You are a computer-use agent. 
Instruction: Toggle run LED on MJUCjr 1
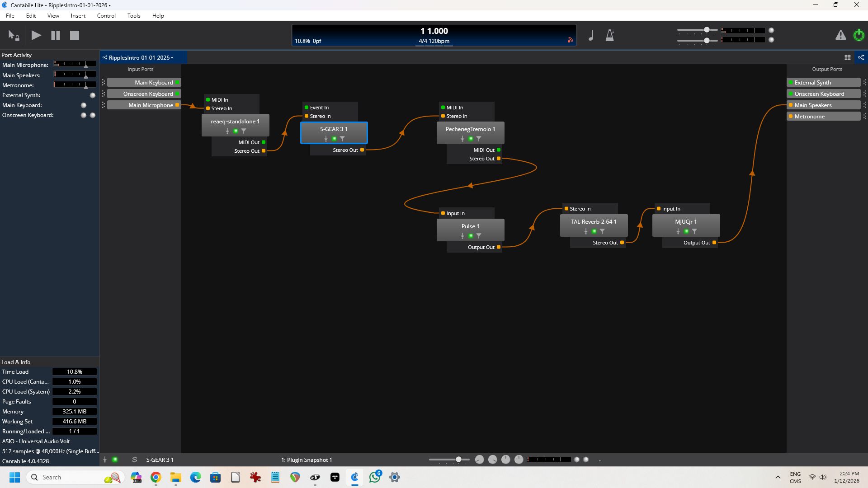click(686, 231)
